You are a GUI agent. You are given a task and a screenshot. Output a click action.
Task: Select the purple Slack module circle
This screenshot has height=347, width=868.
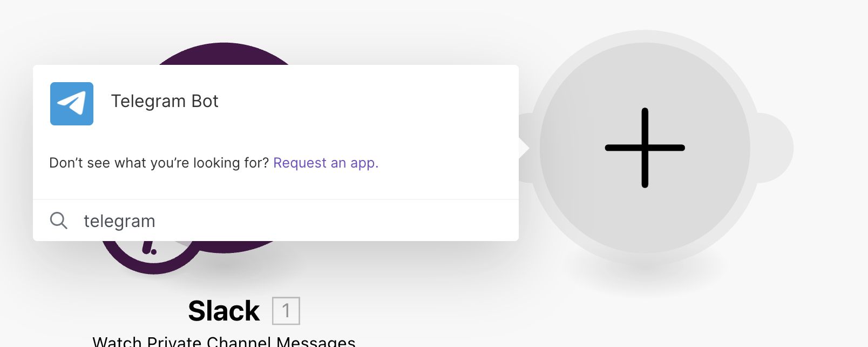(224, 53)
